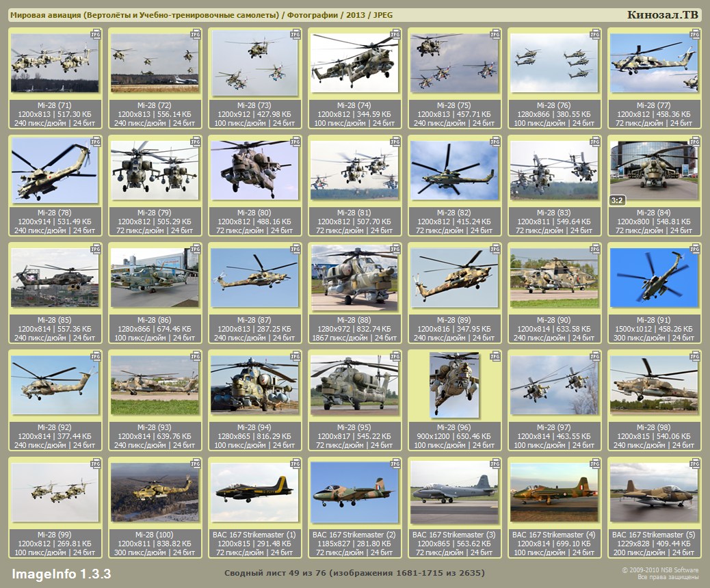Click the JPG badge on BAC 167 Strikemaster (5)

click(x=694, y=464)
